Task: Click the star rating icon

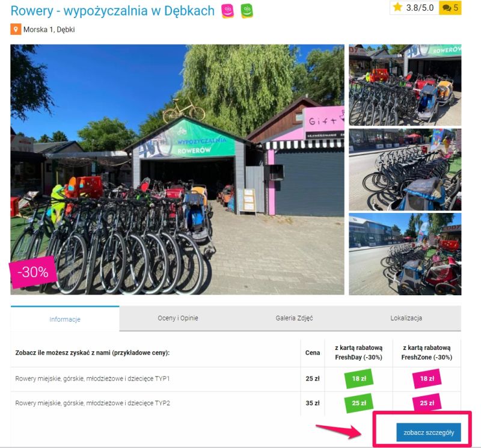Action: pyautogui.click(x=397, y=8)
